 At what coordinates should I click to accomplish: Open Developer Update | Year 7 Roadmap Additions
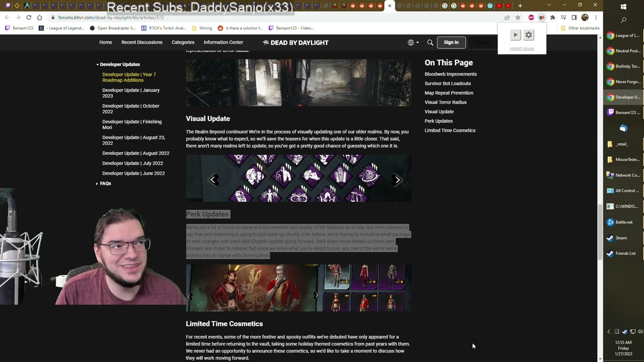(129, 77)
